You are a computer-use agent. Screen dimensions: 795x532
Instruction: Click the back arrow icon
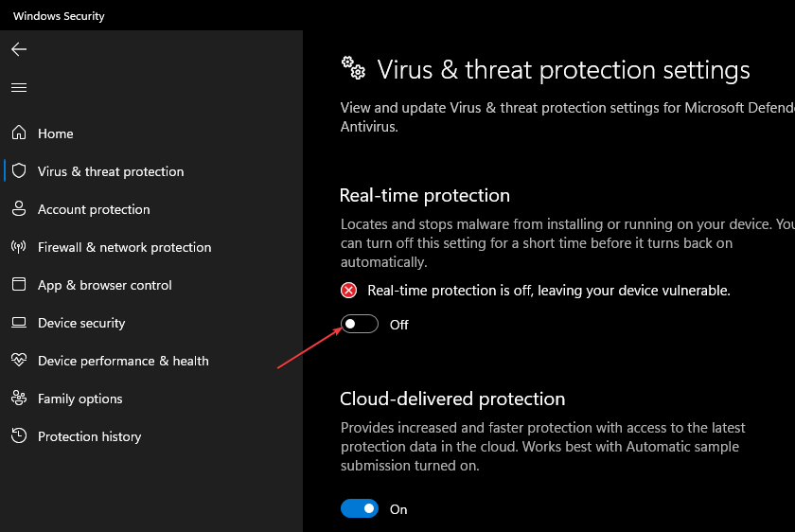19,49
